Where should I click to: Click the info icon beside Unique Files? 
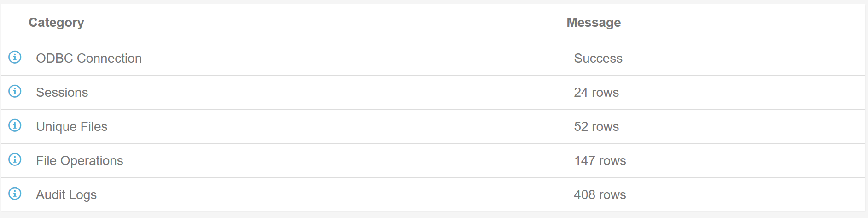tap(15, 125)
